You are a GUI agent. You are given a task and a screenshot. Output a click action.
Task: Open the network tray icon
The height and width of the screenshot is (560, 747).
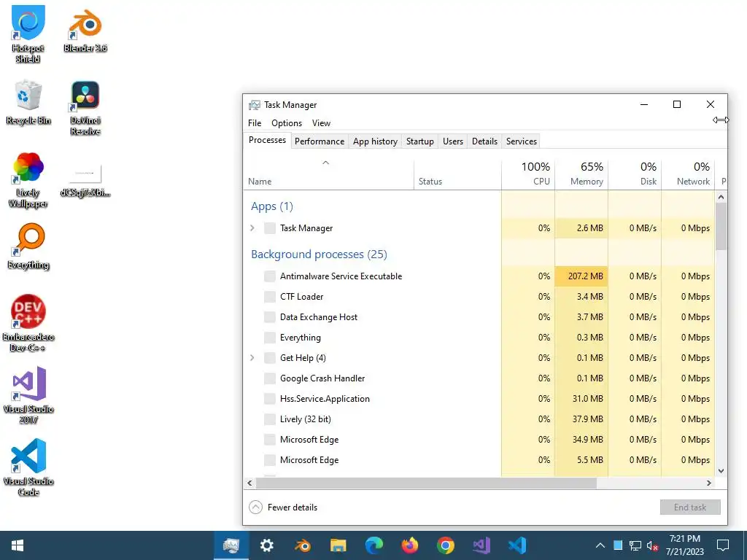pos(635,545)
